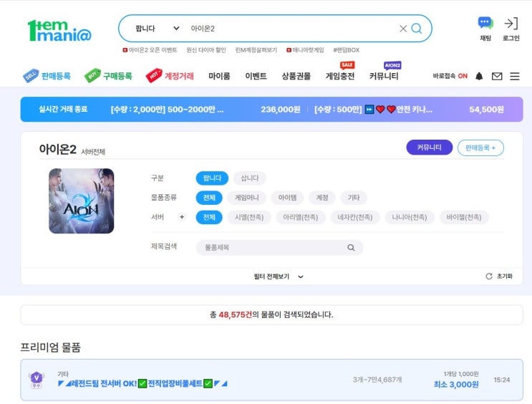Click the 아이온2 search input field
Screen dimensions: 532x404
pos(292,29)
